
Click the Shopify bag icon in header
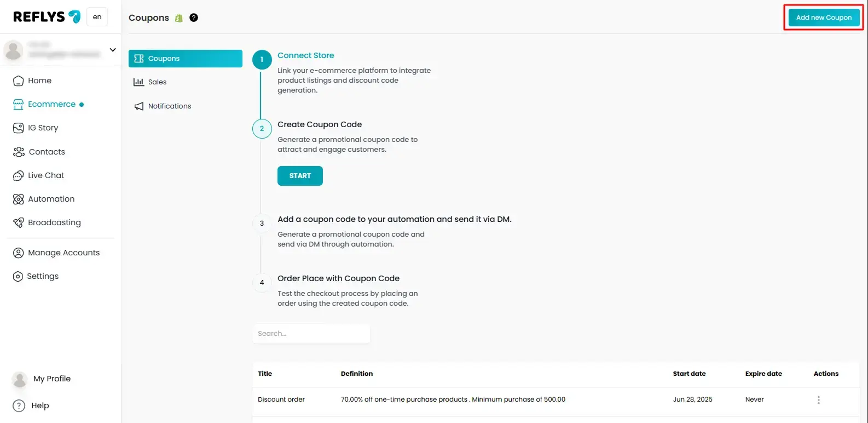179,18
